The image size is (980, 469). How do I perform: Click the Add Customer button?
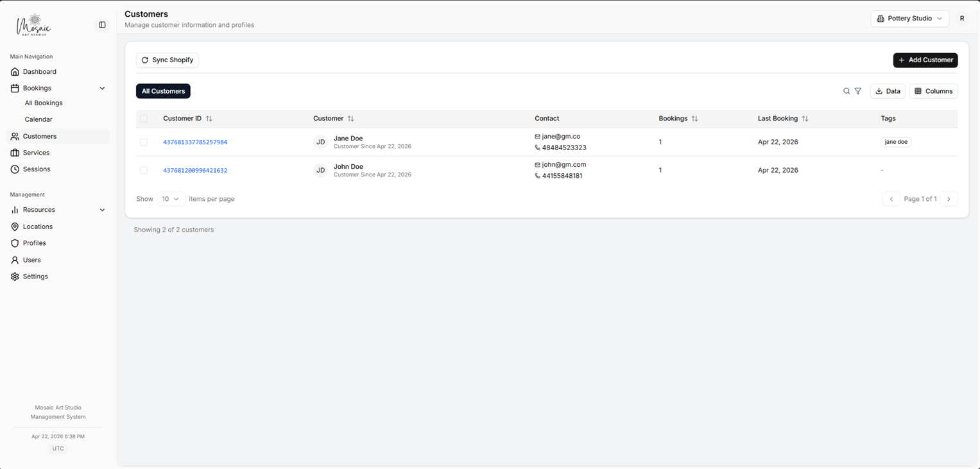coord(925,60)
